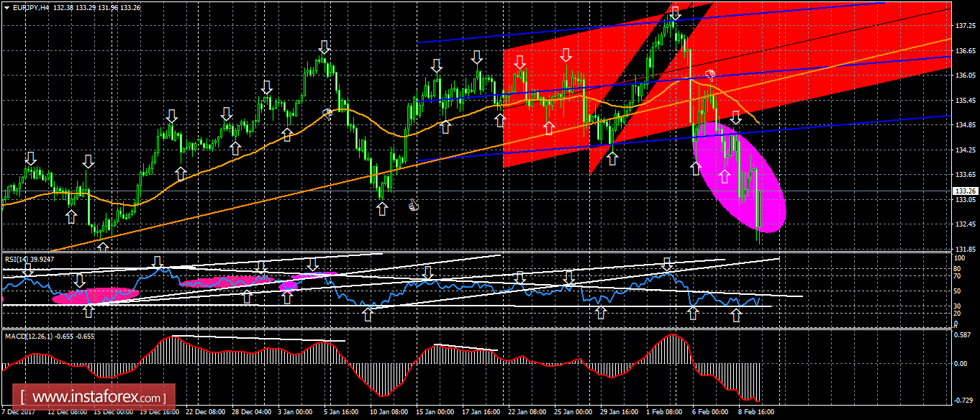This screenshot has height=420, width=980.
Task: Open the chart menu triangle beside EURJPY,H4
Action: [6, 7]
